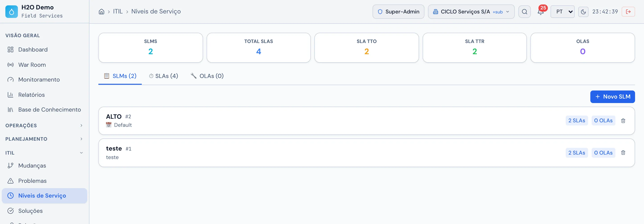Click the SLA TTR summary card
Viewport: 644px width, 224px height.
click(475, 48)
